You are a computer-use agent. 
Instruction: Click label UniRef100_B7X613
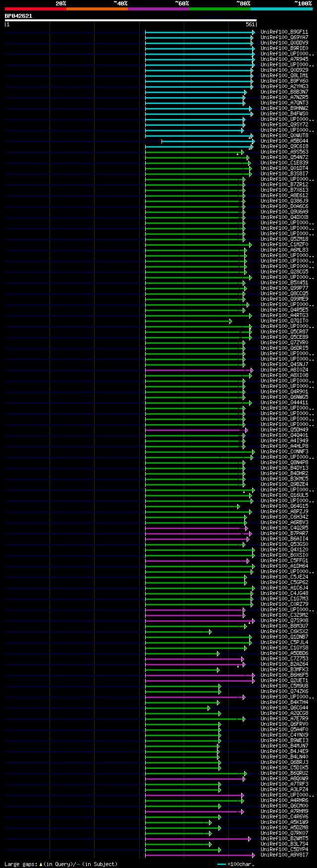point(284,190)
